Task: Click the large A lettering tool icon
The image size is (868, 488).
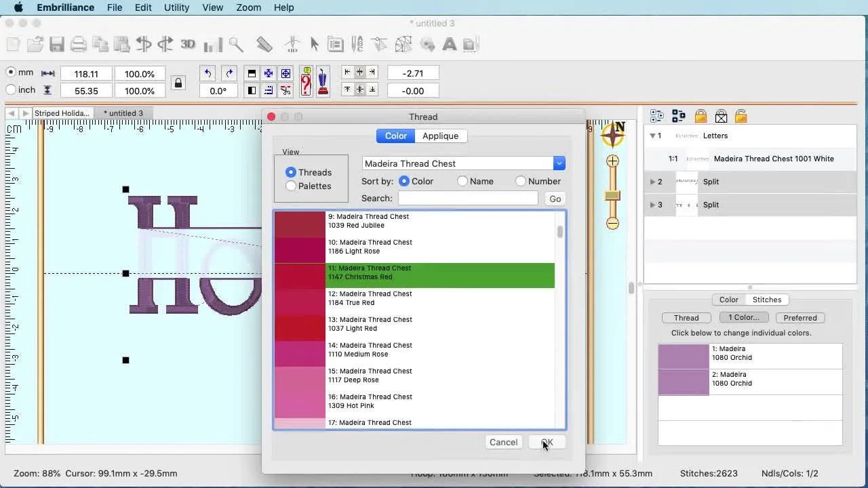Action: click(449, 45)
